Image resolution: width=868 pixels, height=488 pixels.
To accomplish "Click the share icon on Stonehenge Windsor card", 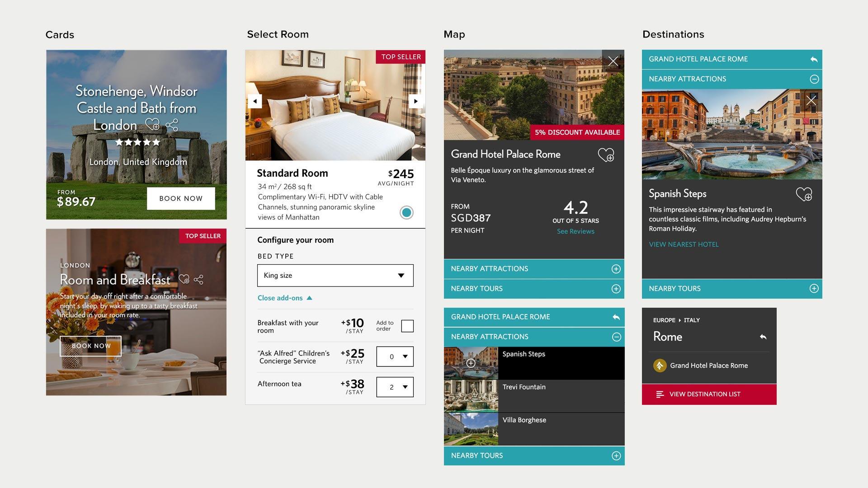I will 172,125.
